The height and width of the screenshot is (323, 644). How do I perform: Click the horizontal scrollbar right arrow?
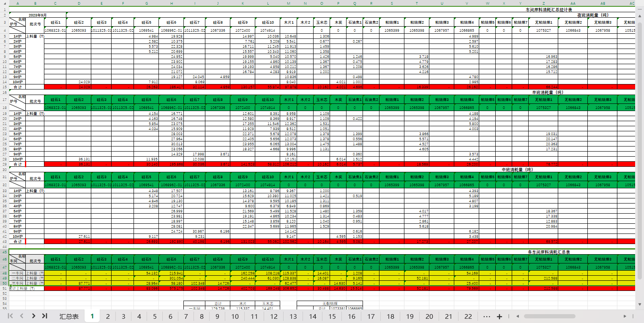[625, 316]
